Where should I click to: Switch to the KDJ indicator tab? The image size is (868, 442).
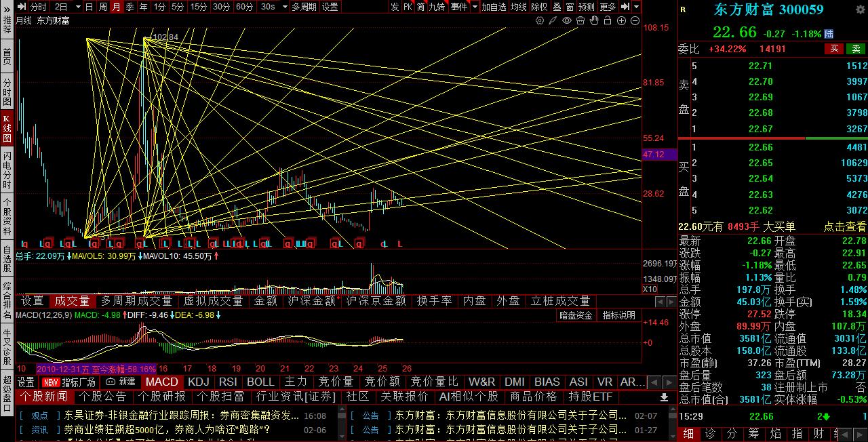pos(199,382)
